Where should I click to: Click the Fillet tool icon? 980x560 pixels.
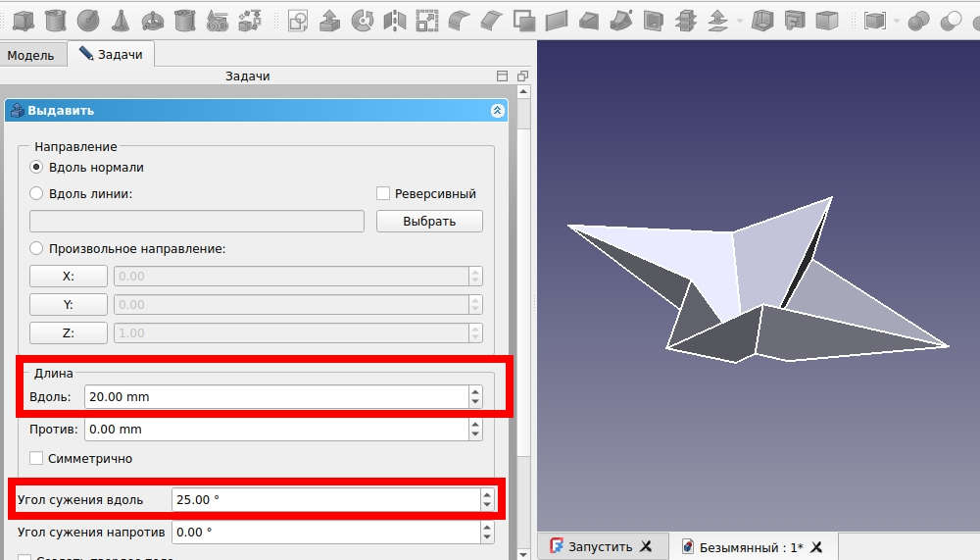(x=460, y=21)
